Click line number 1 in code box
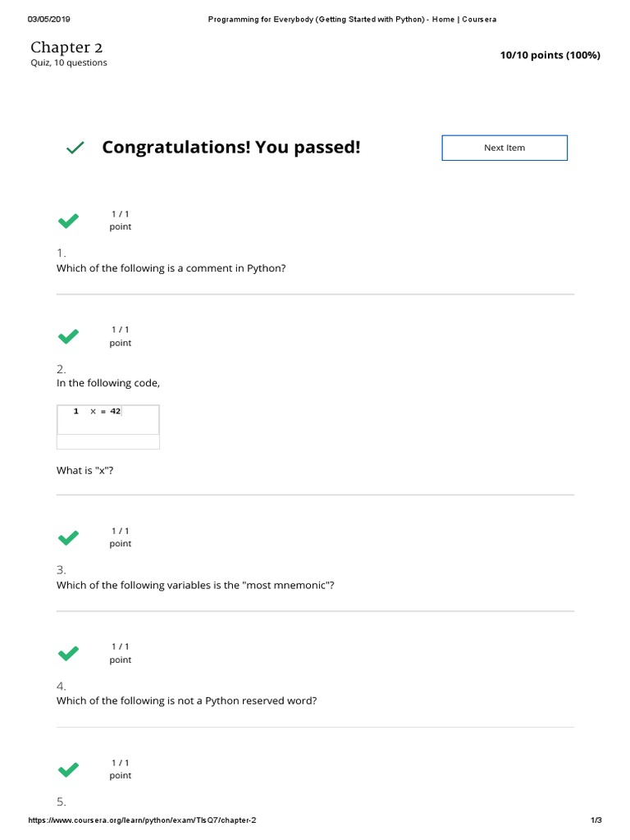This screenshot has width=630, height=840. (76, 412)
